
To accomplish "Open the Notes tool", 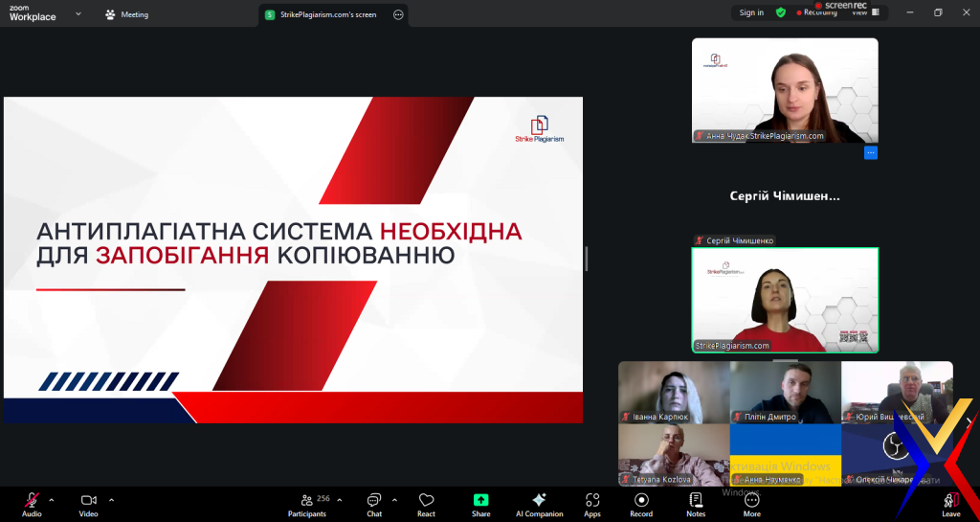I will click(x=696, y=503).
